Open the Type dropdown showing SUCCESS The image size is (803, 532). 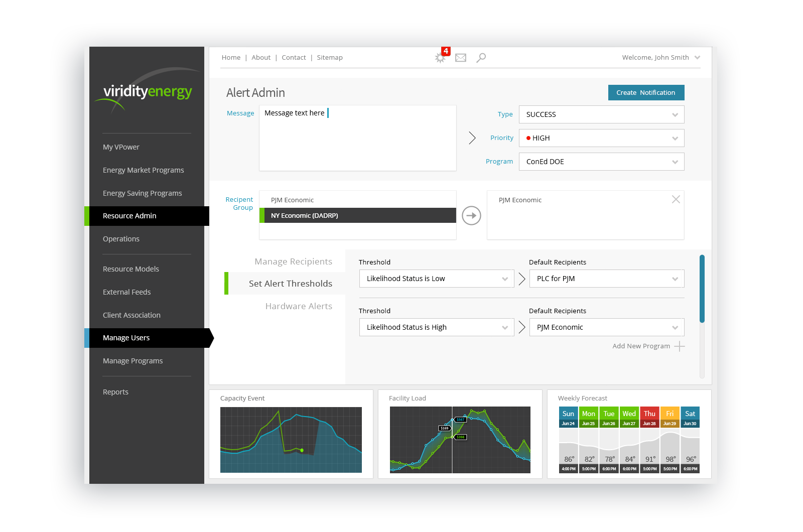(x=602, y=114)
